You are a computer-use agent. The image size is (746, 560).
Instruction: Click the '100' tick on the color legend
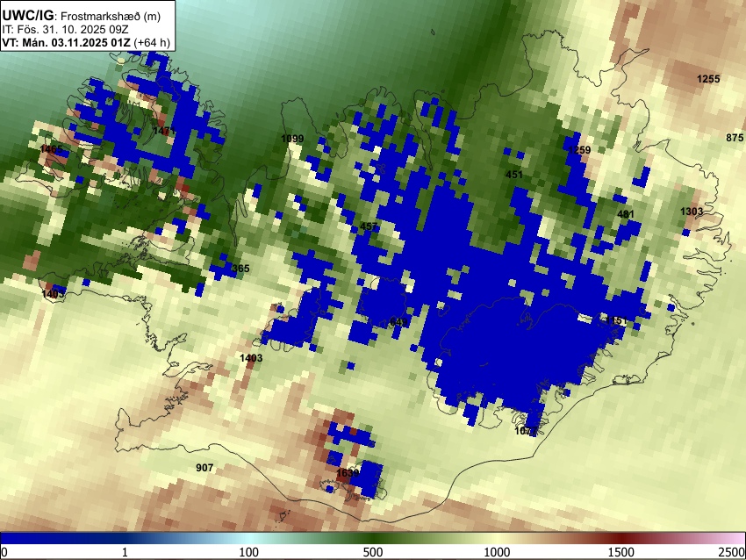249,552
